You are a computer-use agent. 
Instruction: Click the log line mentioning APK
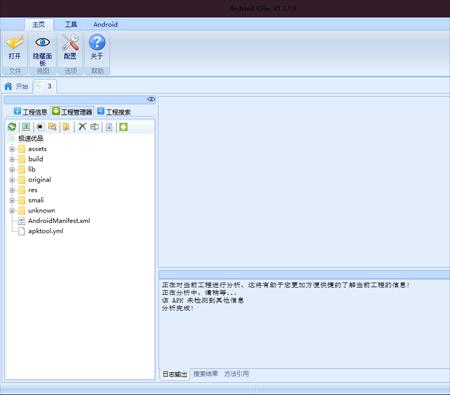pyautogui.click(x=203, y=300)
